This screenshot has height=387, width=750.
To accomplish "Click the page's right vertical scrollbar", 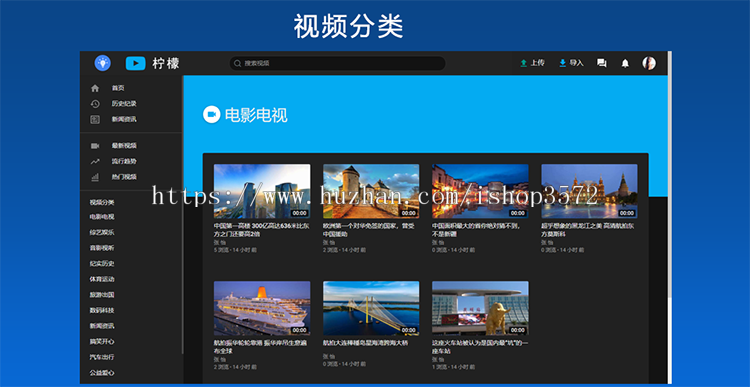I will [669, 175].
